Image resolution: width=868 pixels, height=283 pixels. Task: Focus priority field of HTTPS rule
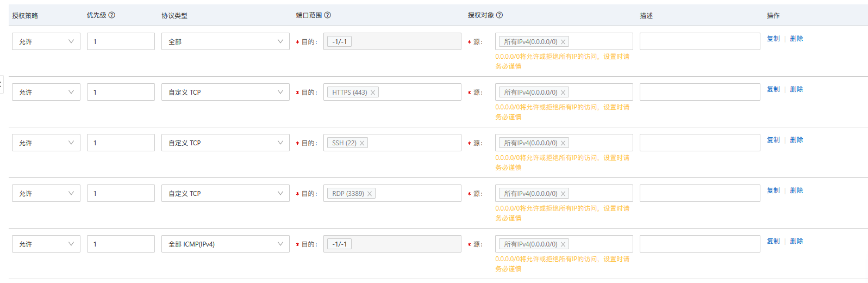click(x=121, y=92)
